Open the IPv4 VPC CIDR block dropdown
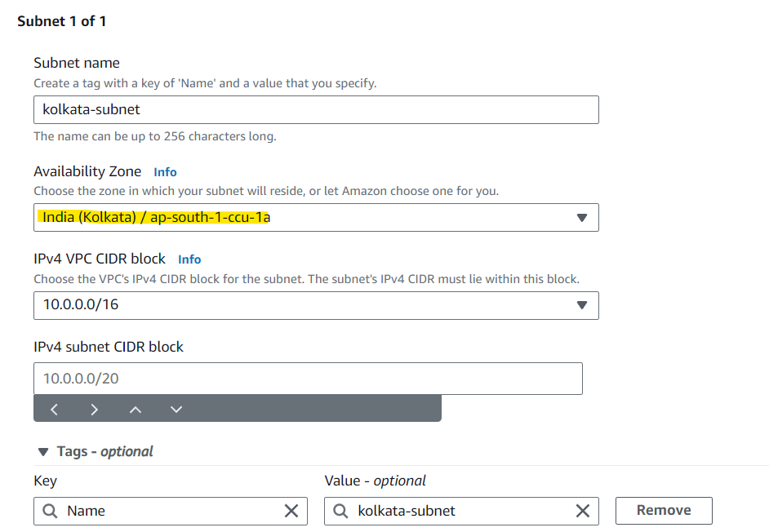Image resolution: width=769 pixels, height=532 pixels. pos(582,305)
